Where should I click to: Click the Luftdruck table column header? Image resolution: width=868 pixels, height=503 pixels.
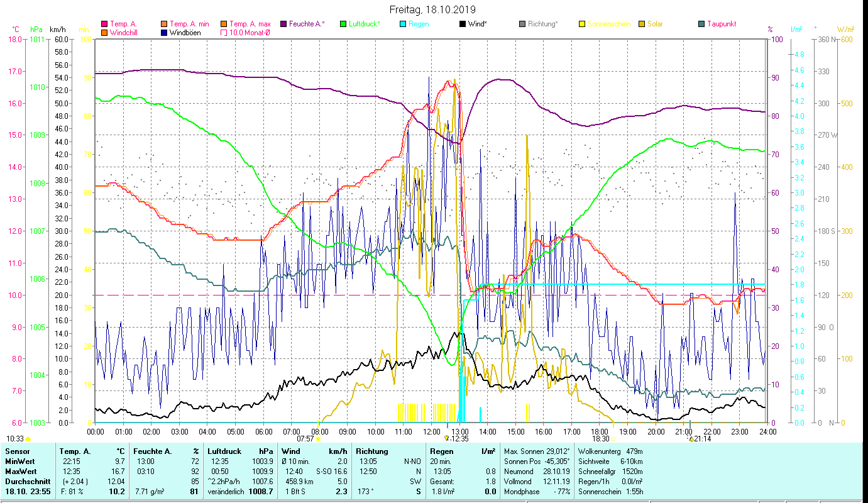(x=225, y=451)
